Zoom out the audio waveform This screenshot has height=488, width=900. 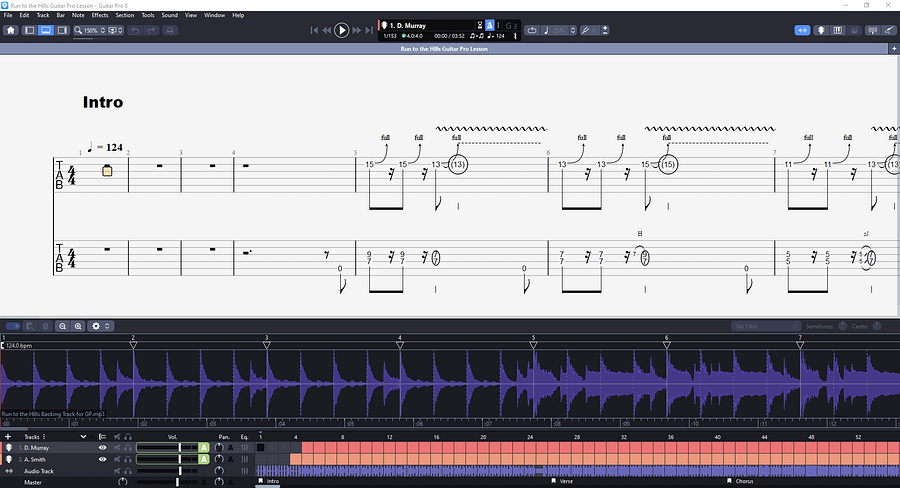tap(63, 326)
